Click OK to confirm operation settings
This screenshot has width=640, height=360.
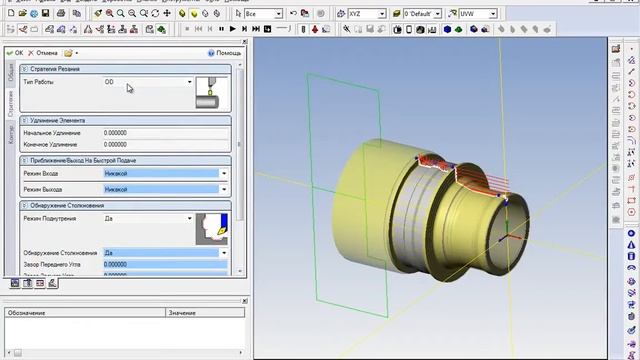tap(15, 53)
